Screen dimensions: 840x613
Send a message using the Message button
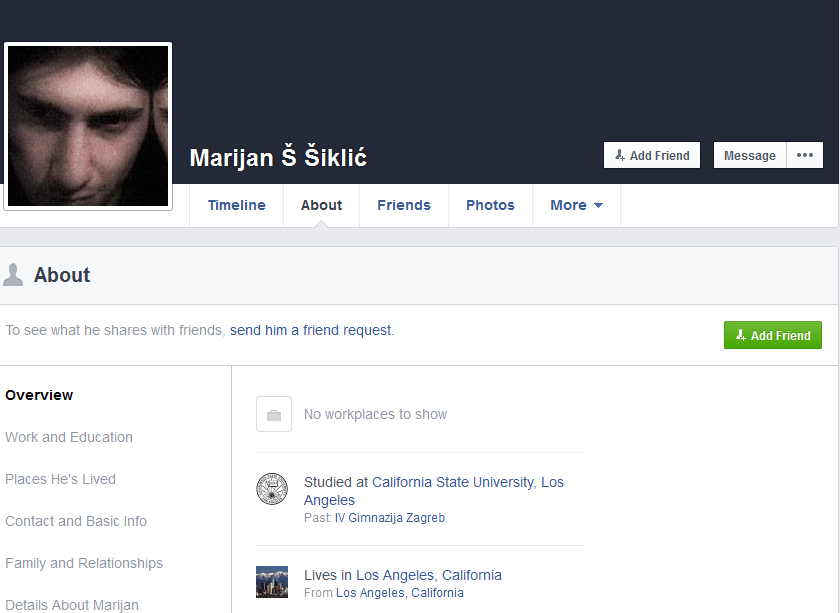(749, 155)
